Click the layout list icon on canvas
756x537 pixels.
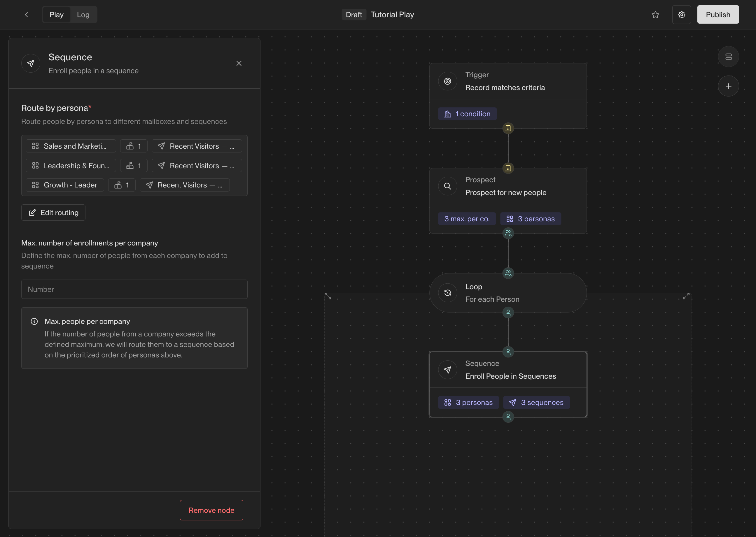(728, 57)
